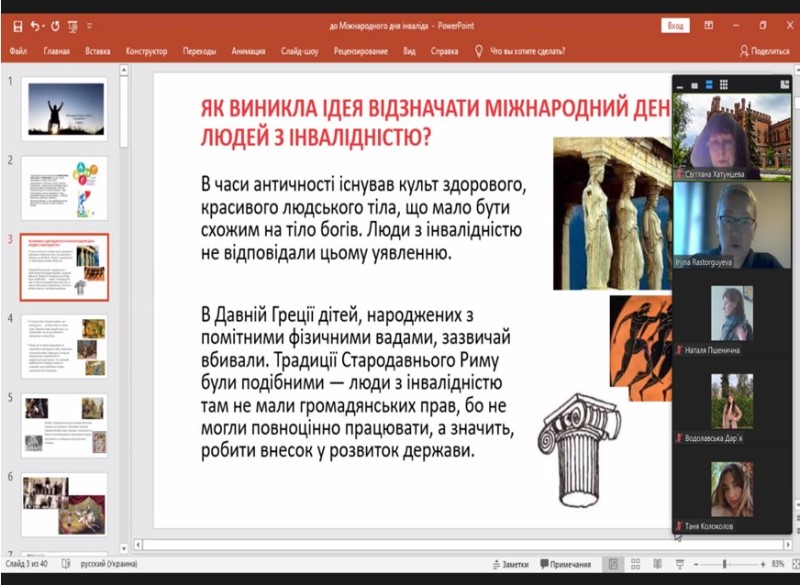800x585 pixels.
Task: Select the highlighted slide 3 thumbnail
Action: [64, 267]
